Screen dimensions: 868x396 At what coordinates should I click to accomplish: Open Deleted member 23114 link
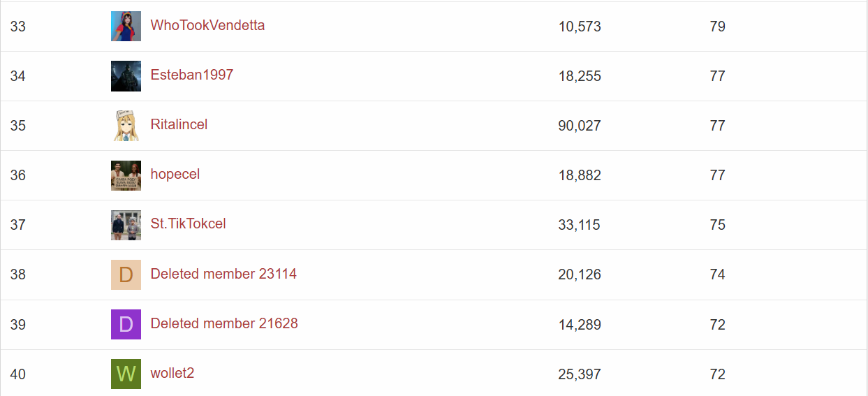pyautogui.click(x=223, y=274)
